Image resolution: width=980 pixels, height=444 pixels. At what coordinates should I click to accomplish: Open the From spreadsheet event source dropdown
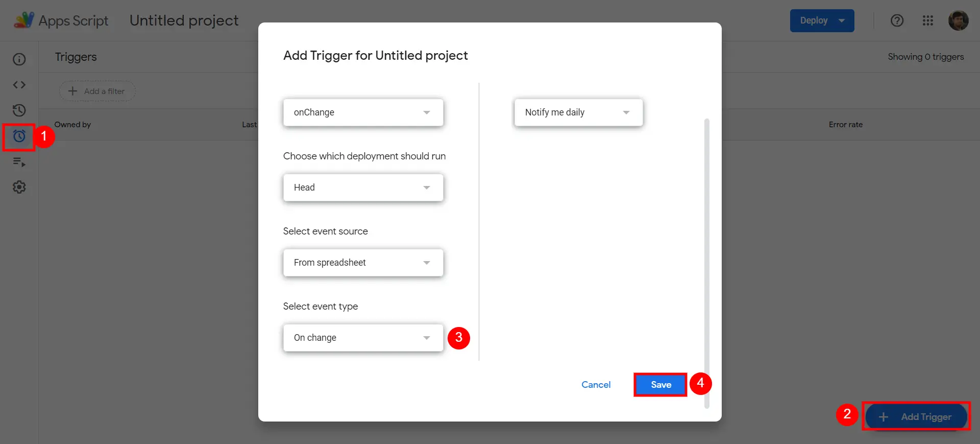coord(363,263)
